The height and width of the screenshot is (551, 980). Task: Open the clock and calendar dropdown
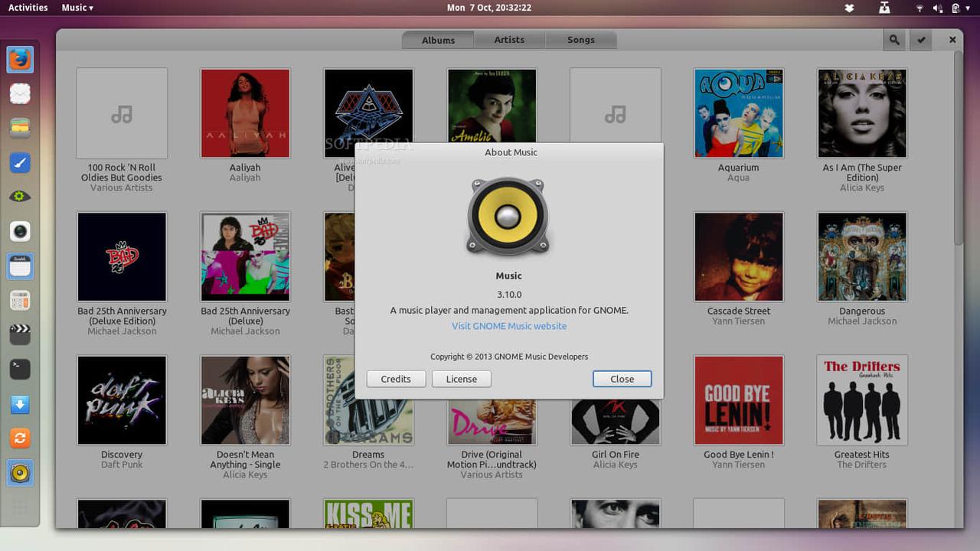point(488,8)
